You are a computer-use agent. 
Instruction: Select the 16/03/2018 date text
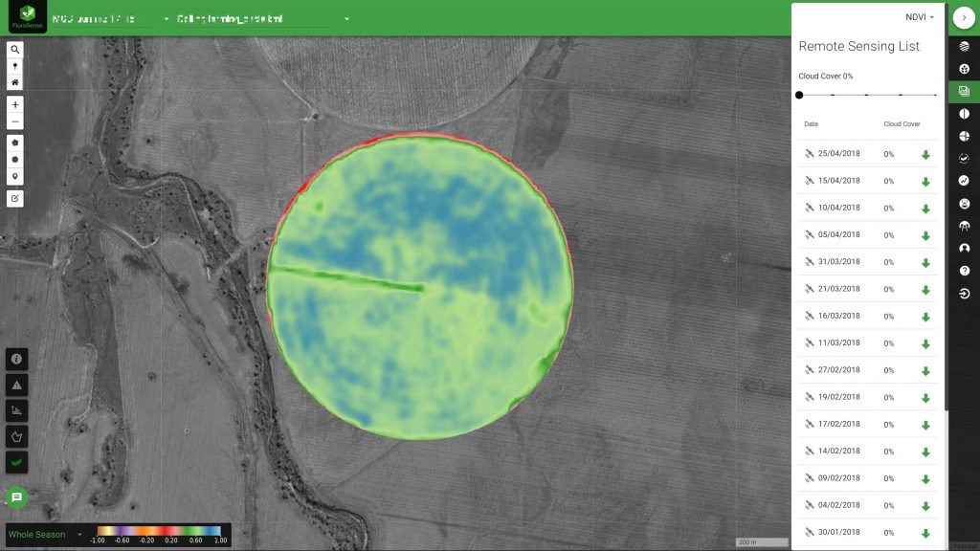(x=838, y=316)
